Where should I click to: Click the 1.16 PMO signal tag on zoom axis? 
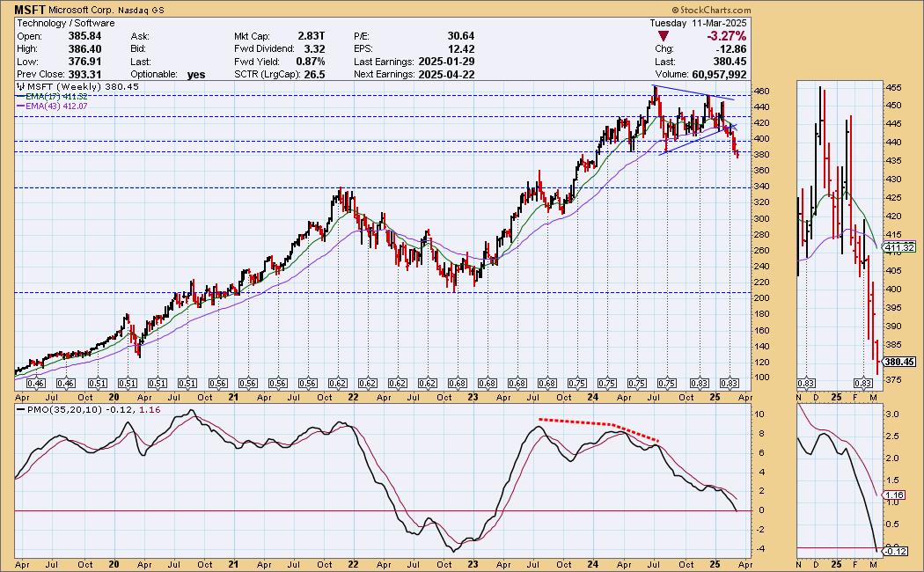point(895,495)
